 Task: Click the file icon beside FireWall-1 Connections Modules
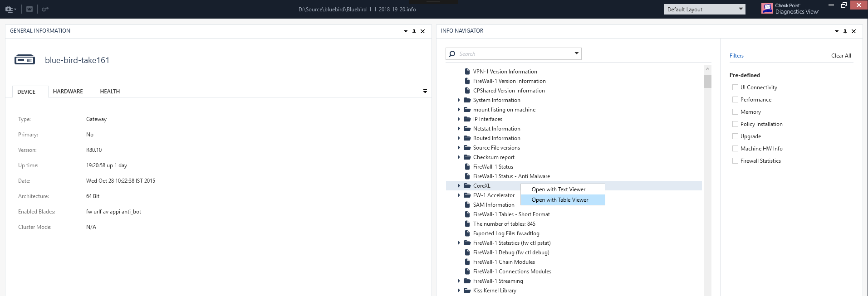pos(467,272)
